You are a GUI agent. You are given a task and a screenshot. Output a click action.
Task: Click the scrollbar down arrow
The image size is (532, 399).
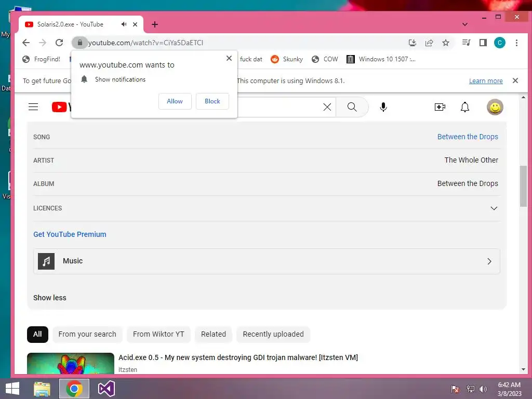523,369
